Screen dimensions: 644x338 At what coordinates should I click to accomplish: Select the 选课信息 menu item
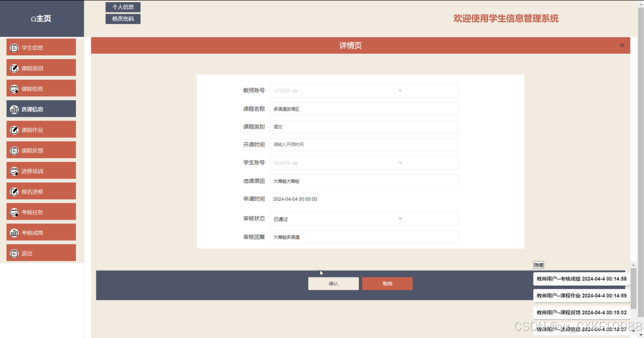[x=41, y=109]
